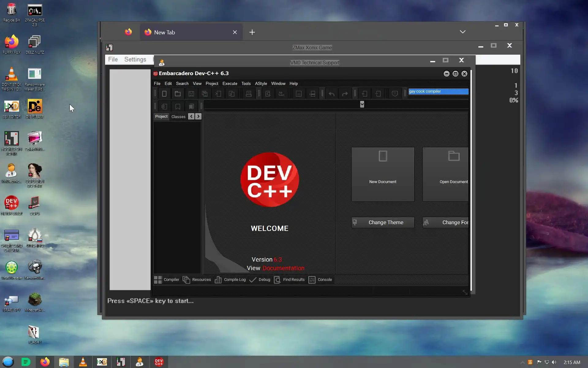Screen dimensions: 588x368
Task: Click the Change Theme button
Action: [x=383, y=222]
